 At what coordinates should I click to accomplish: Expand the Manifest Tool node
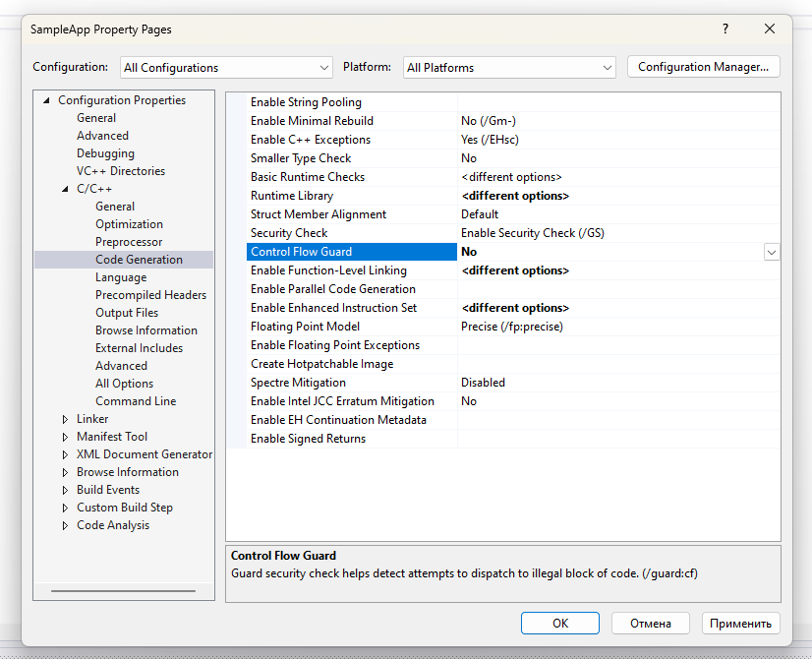pos(64,437)
